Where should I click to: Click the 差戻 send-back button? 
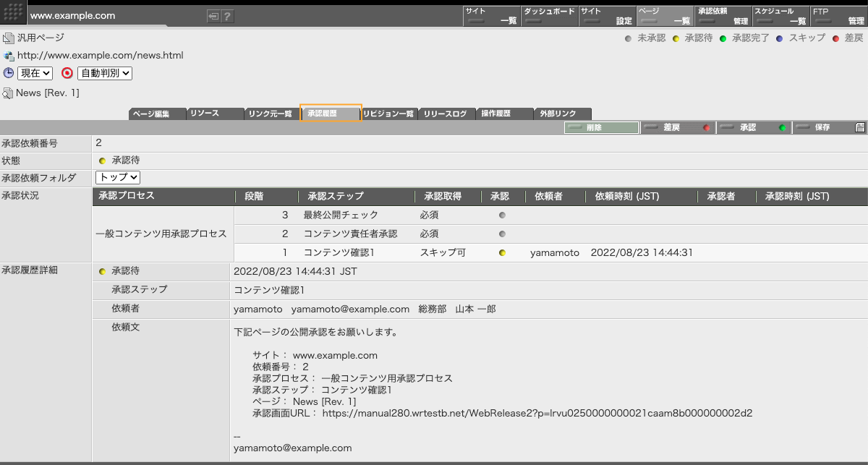click(676, 127)
